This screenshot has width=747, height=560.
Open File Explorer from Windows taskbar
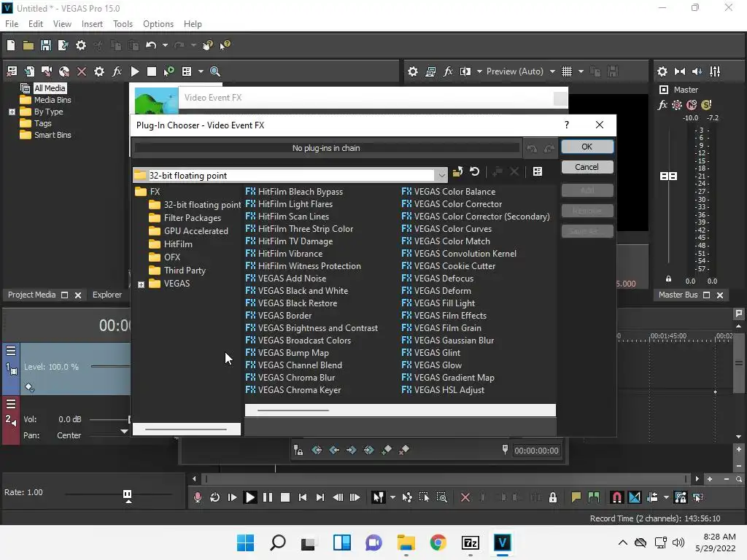[x=406, y=542]
